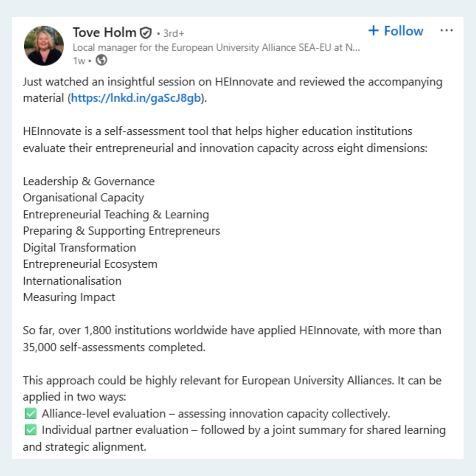
Task: Click the Entrepreneurial Teaching & Learning line
Action: [116, 215]
